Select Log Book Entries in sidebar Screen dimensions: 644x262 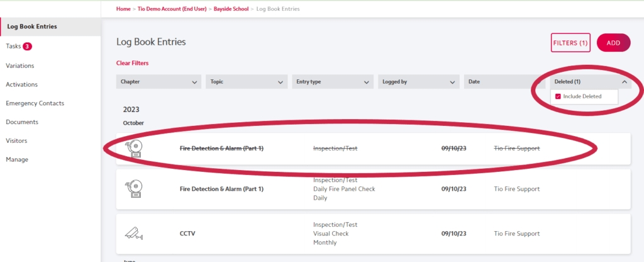pos(31,26)
